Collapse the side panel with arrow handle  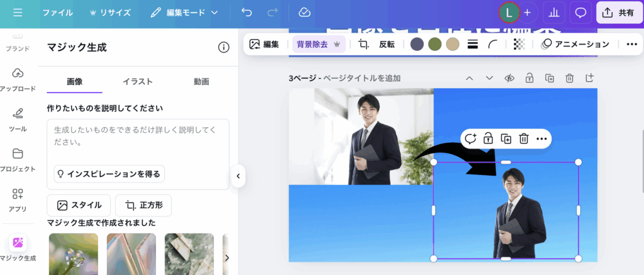tap(238, 176)
